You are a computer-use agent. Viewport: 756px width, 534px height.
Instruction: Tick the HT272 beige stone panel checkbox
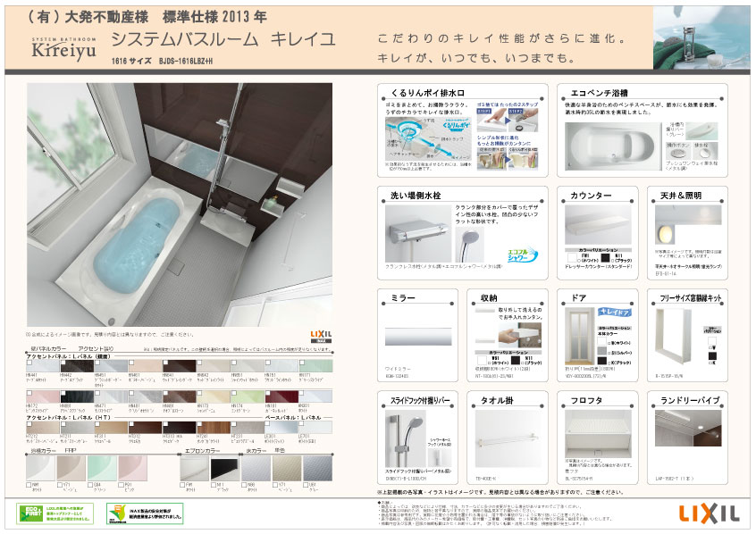pos(29,425)
